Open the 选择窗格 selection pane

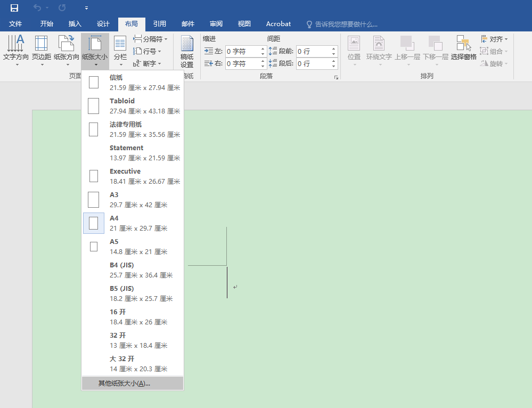[464, 48]
